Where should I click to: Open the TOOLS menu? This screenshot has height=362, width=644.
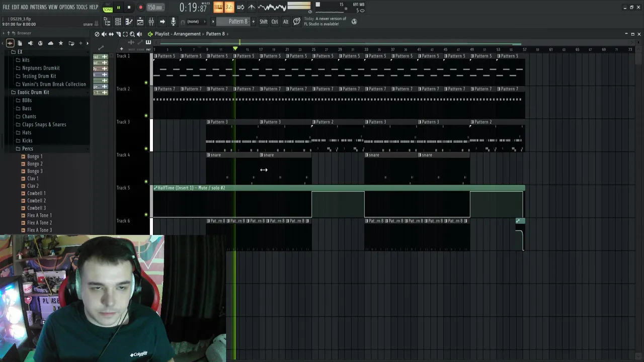point(82,7)
